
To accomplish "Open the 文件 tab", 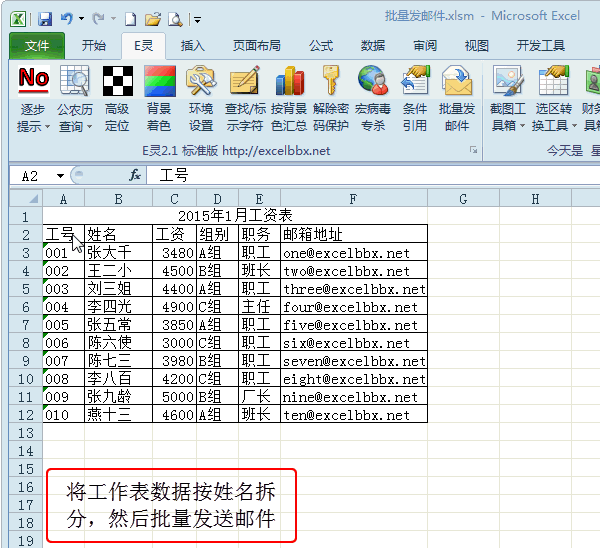I will [x=37, y=46].
